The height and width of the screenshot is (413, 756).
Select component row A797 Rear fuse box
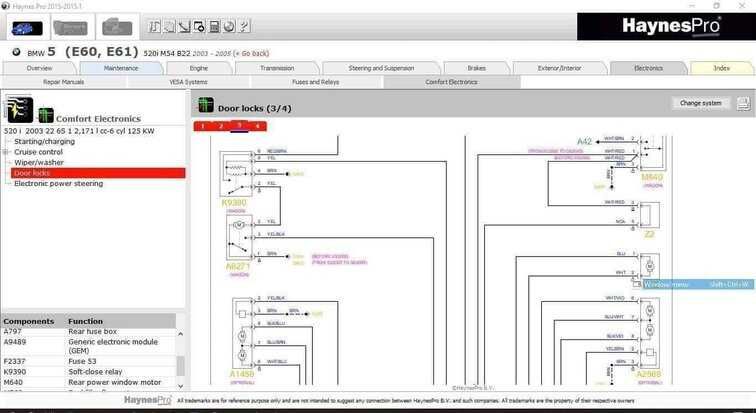[x=89, y=332]
